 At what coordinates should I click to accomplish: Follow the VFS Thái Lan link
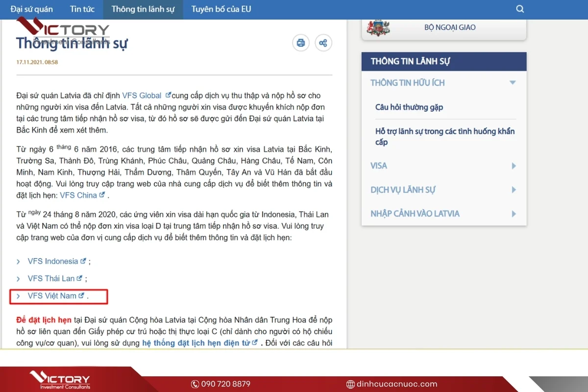[51, 278]
